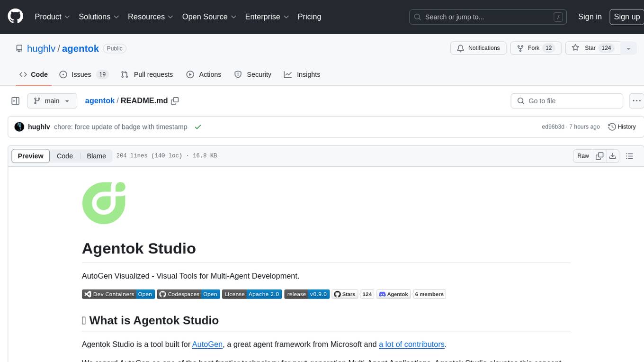Open the Dev Containers badge
The width and height of the screenshot is (644, 362).
(118, 294)
